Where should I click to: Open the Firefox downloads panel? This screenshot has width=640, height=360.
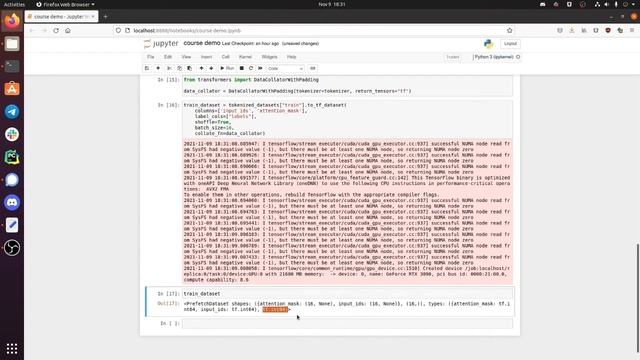pyautogui.click(x=572, y=31)
